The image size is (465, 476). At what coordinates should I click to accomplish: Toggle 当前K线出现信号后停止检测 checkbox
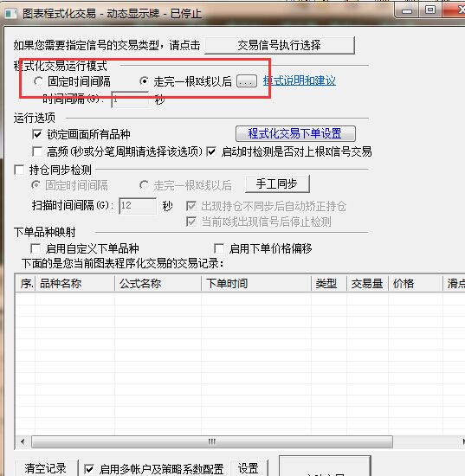pyautogui.click(x=191, y=222)
